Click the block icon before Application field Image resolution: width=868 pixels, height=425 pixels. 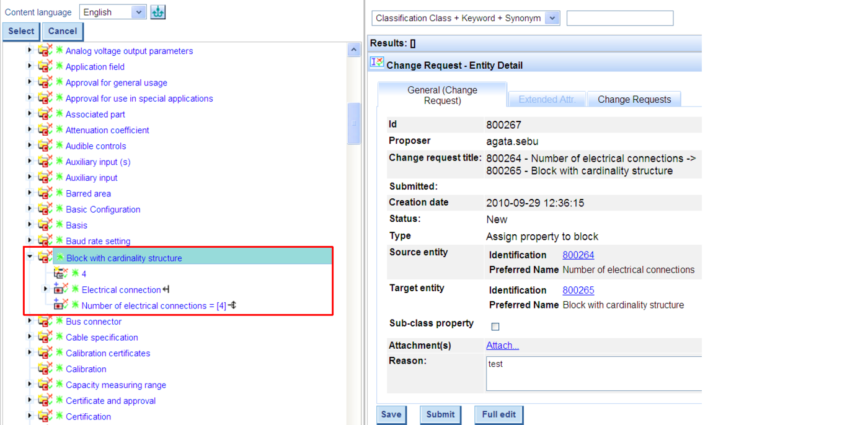click(45, 66)
